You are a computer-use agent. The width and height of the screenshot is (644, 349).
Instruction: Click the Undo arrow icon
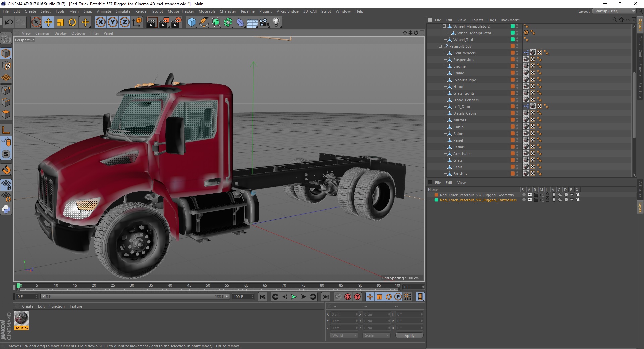point(9,22)
